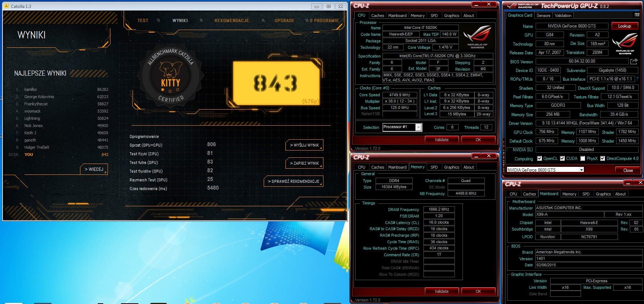The image size is (644, 304).
Task: Click the 843 score display
Action: click(276, 83)
